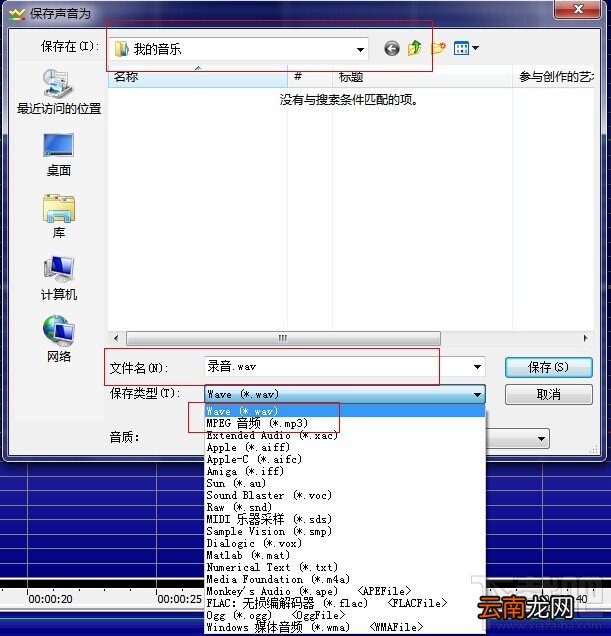Viewport: 611px width, 636px height.
Task: Sort by 参与创作的艺术家 column header
Action: click(553, 77)
